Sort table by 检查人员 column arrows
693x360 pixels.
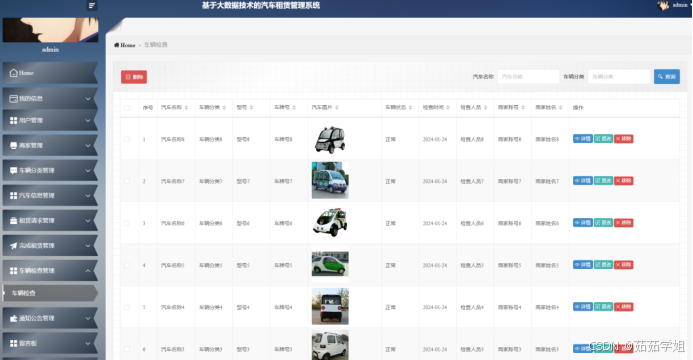pyautogui.click(x=485, y=108)
